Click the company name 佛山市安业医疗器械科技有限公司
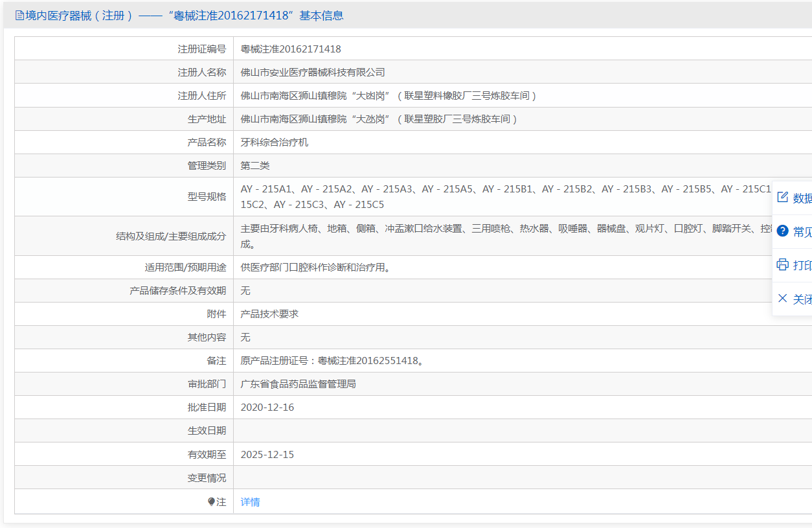Viewport: 812px width, 528px height. tap(313, 72)
